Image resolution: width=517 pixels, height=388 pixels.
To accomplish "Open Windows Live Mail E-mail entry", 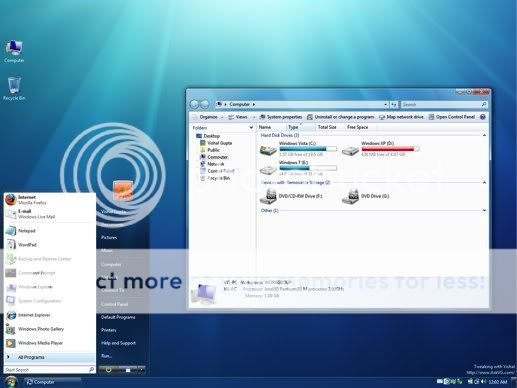I will tap(49, 214).
